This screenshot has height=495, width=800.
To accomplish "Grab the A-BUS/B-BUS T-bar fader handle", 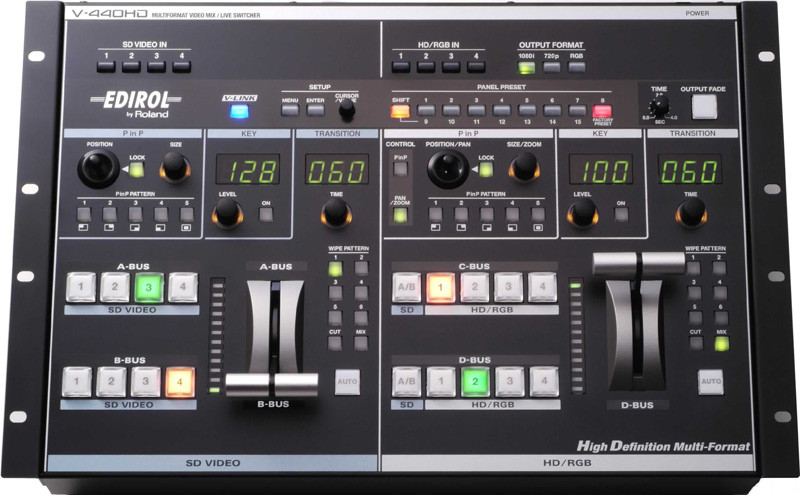I will coord(271,384).
